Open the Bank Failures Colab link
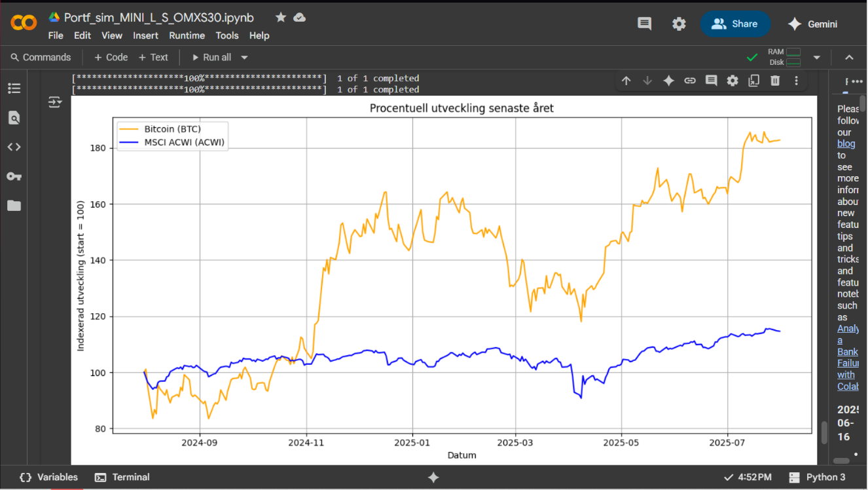Screen dimensions: 868x490 click(x=848, y=358)
